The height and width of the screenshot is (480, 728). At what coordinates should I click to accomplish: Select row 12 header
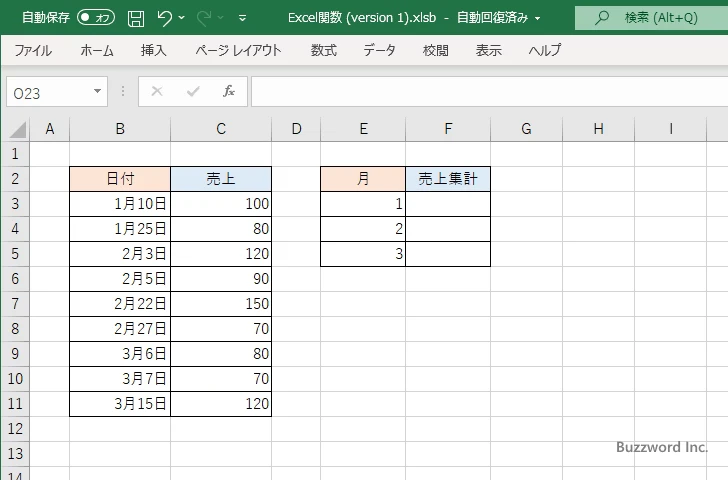coord(15,428)
